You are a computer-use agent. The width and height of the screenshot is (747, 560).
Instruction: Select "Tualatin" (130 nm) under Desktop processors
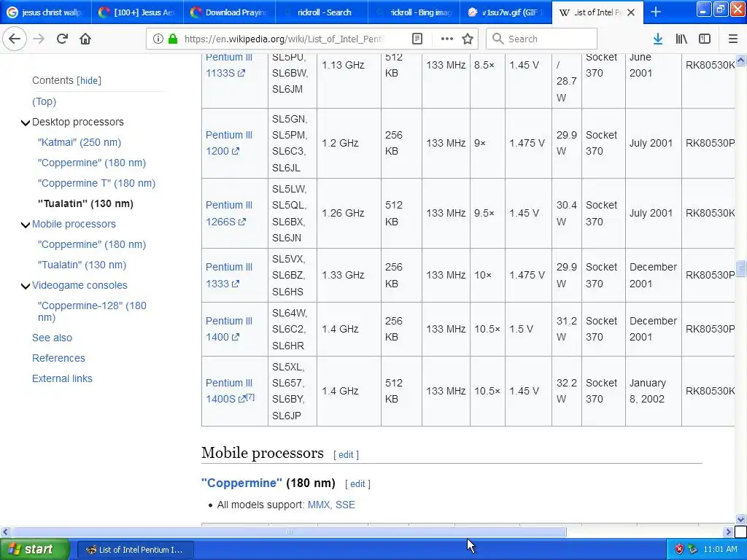point(86,204)
